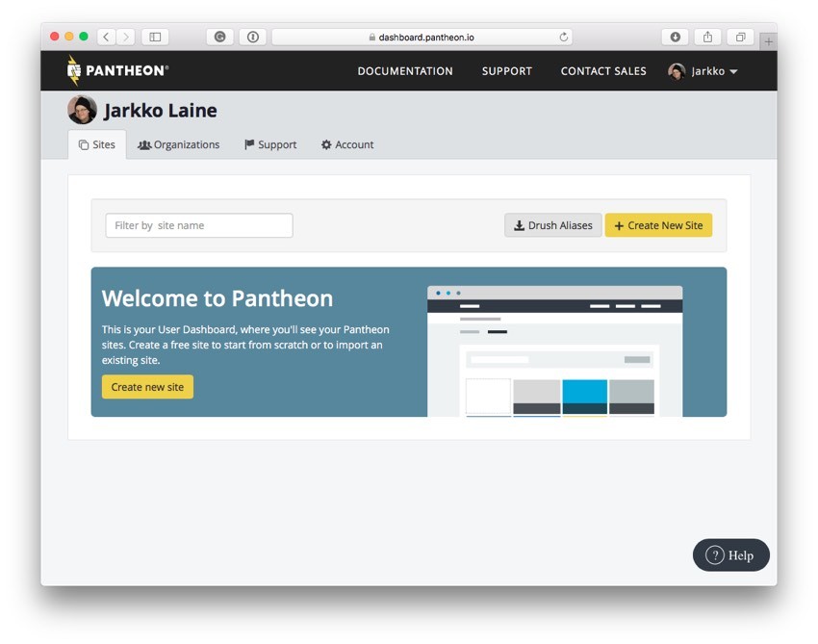This screenshot has width=818, height=644.
Task: Focus the Filter by site name field
Action: click(x=199, y=225)
